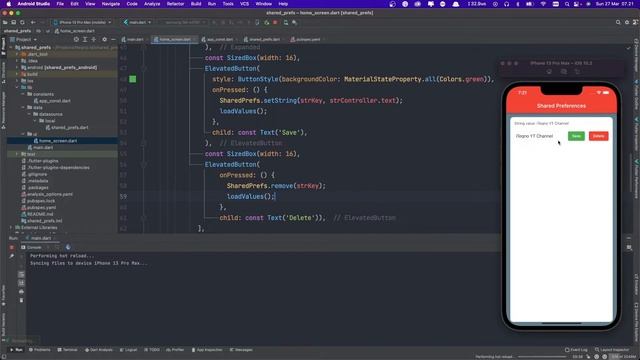Open the File menu

tap(60, 4)
